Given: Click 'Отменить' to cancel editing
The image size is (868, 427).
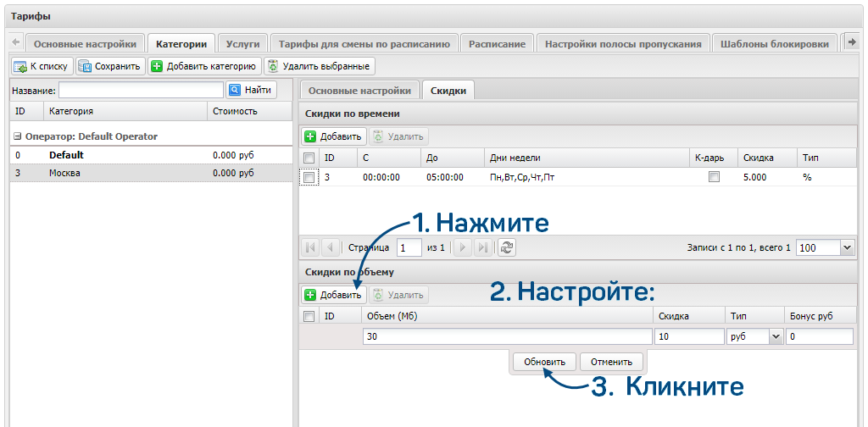Looking at the screenshot, I should 611,363.
